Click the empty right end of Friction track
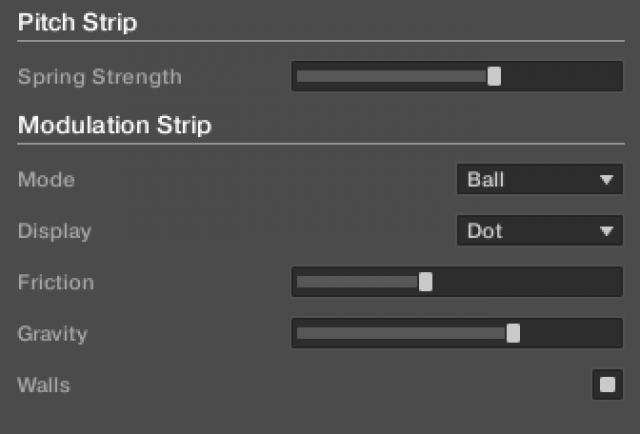 click(x=530, y=282)
